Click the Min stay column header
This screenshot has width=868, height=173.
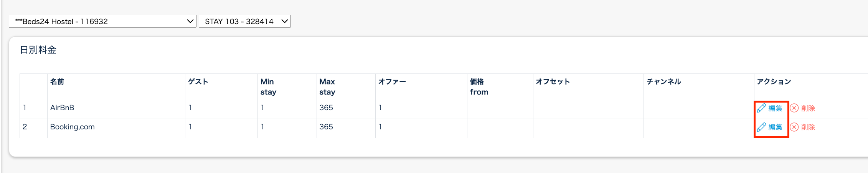(x=268, y=86)
